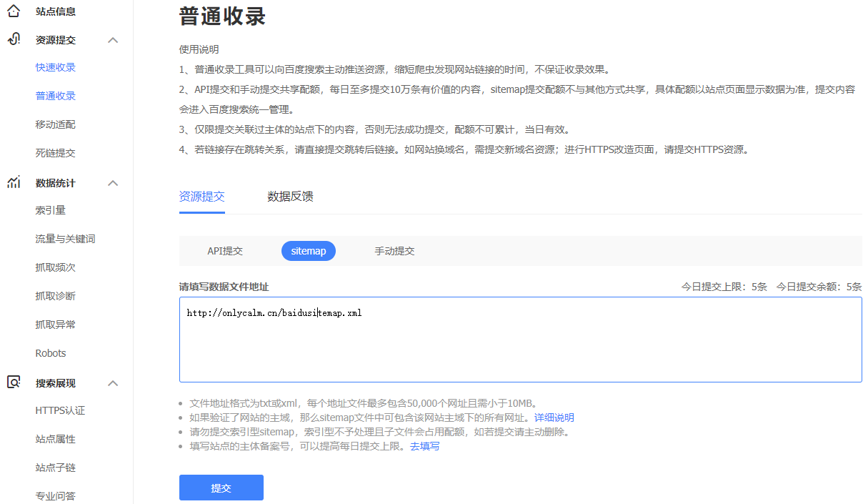Click the 资源提交 link icon
The height and width of the screenshot is (504, 868).
click(x=14, y=40)
